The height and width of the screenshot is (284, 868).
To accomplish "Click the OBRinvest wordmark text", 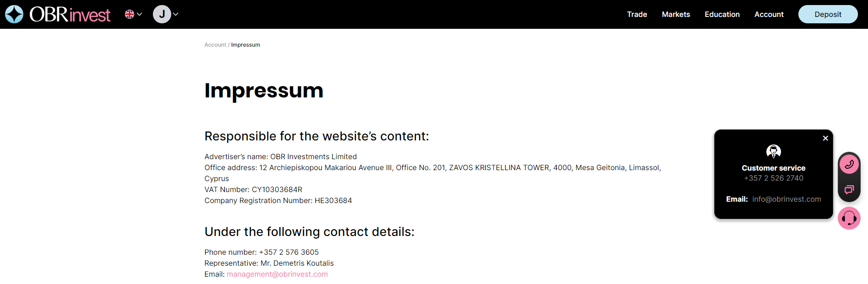I will (x=70, y=15).
